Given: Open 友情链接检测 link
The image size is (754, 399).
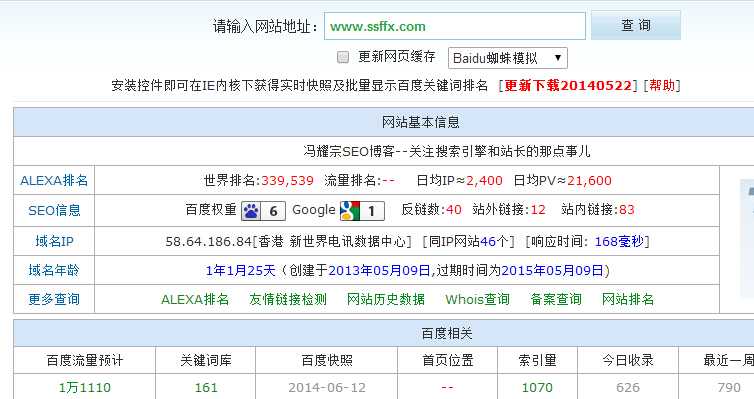Looking at the screenshot, I should click(x=288, y=299).
